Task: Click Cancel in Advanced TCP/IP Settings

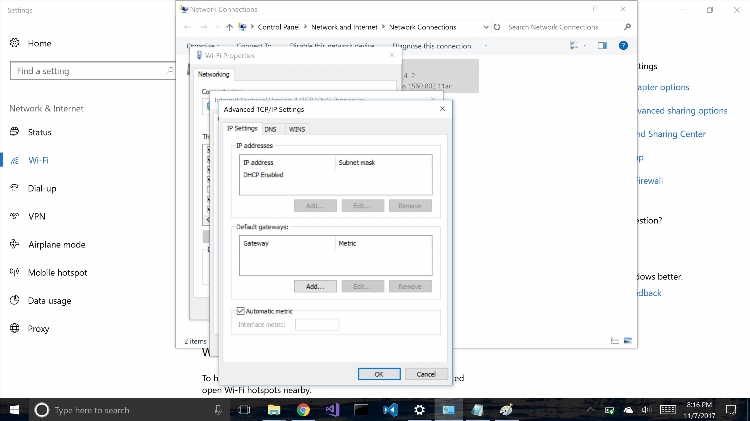Action: [x=426, y=374]
